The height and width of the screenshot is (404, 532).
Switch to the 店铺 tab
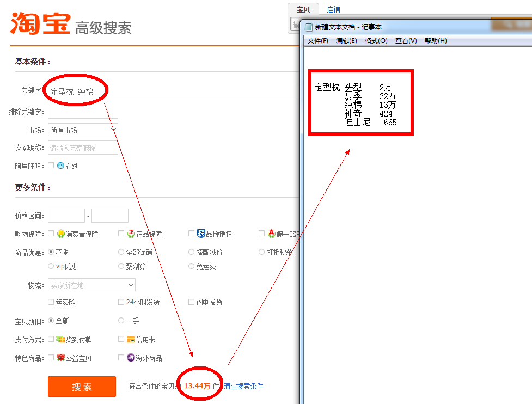coord(333,9)
